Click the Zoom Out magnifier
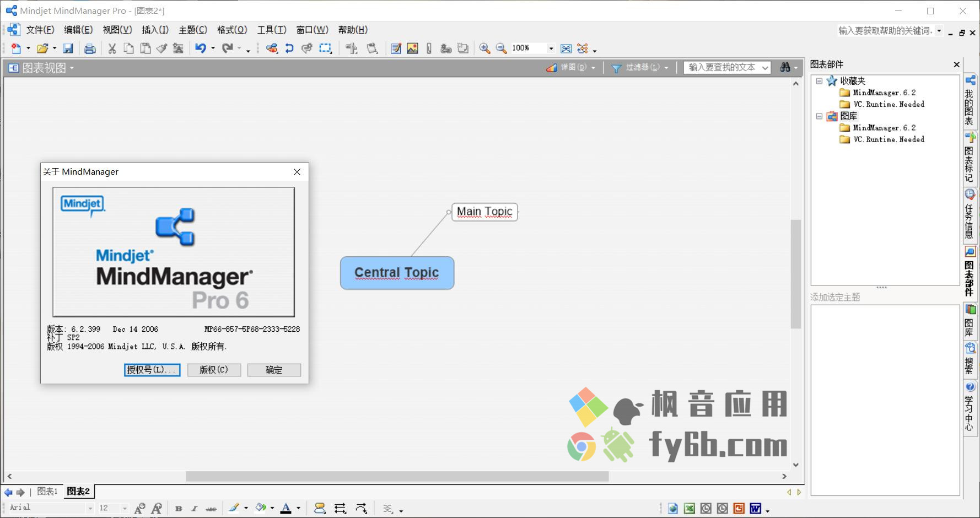Image resolution: width=980 pixels, height=518 pixels. pos(501,48)
